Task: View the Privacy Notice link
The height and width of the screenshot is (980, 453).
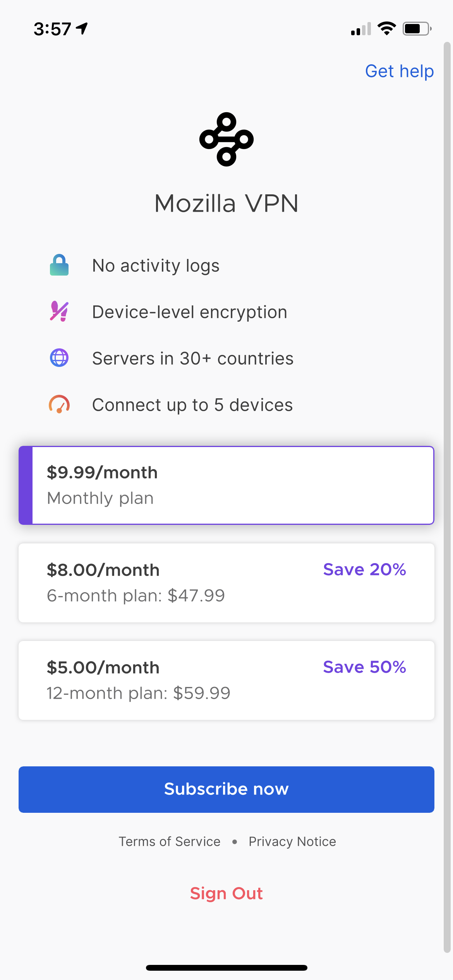Action: tap(292, 841)
